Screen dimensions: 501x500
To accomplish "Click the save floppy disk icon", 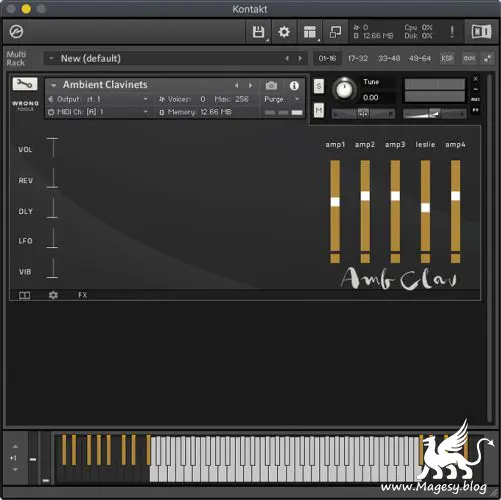I will click(258, 32).
